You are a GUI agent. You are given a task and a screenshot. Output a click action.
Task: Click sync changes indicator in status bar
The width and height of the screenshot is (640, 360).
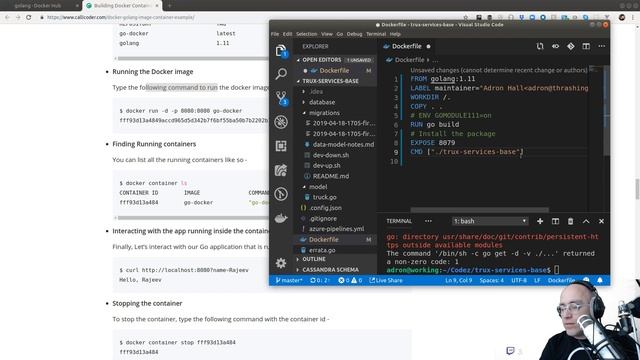[320, 280]
